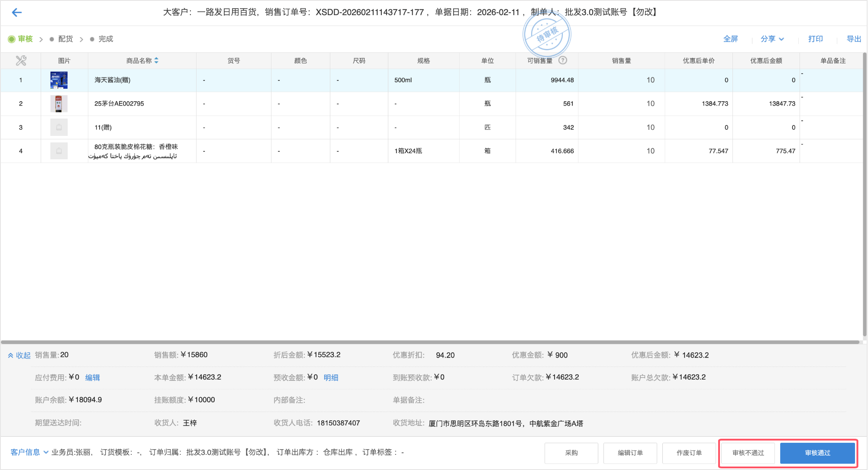The image size is (868, 470).
Task: Sort products using the 商品名称 sort arrows
Action: (156, 60)
